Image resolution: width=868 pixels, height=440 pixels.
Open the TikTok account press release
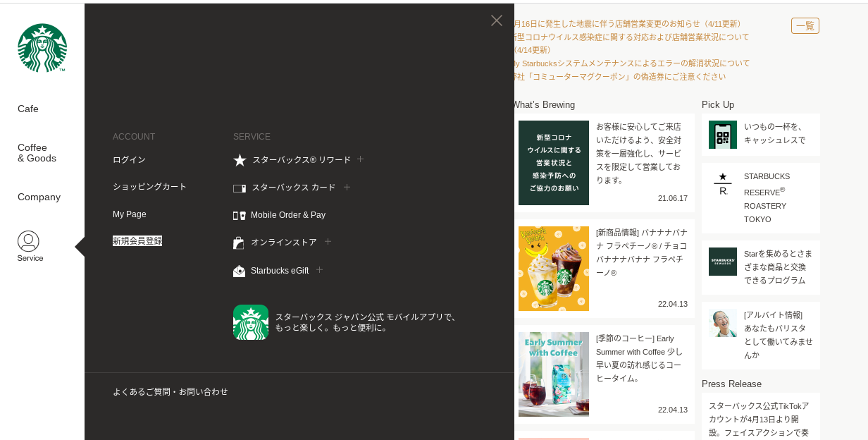759,420
